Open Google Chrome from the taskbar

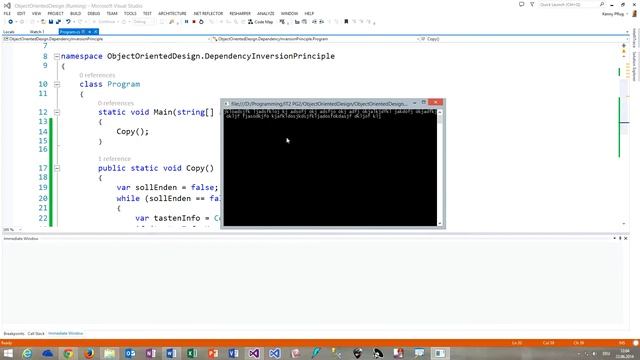68,353
